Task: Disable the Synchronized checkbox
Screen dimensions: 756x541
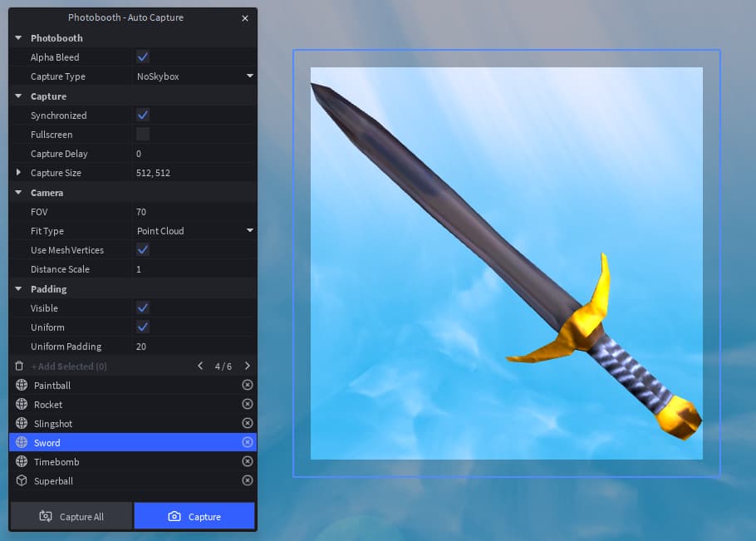Action: [143, 115]
